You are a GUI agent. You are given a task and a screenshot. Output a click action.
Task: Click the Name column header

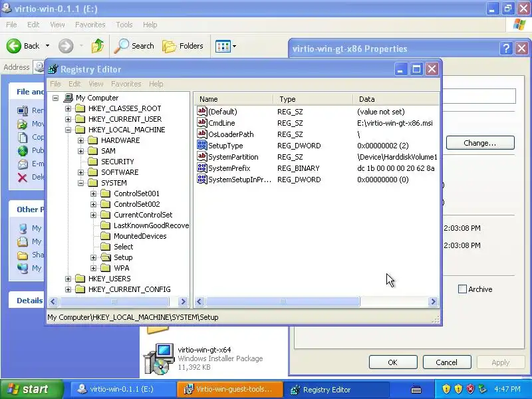[x=234, y=99]
